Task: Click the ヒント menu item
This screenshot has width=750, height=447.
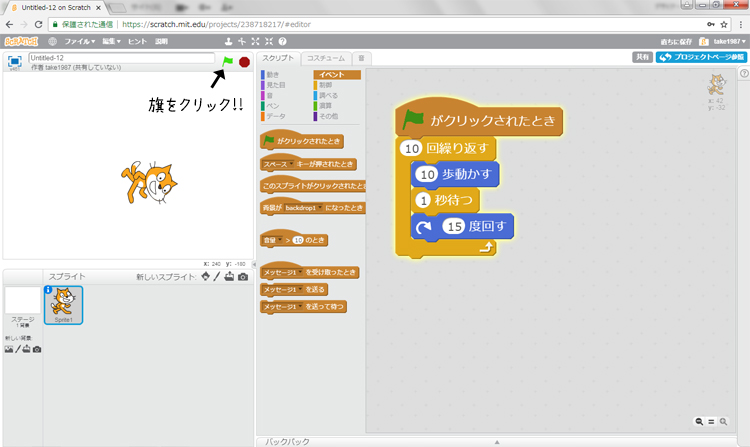Action: [x=137, y=42]
